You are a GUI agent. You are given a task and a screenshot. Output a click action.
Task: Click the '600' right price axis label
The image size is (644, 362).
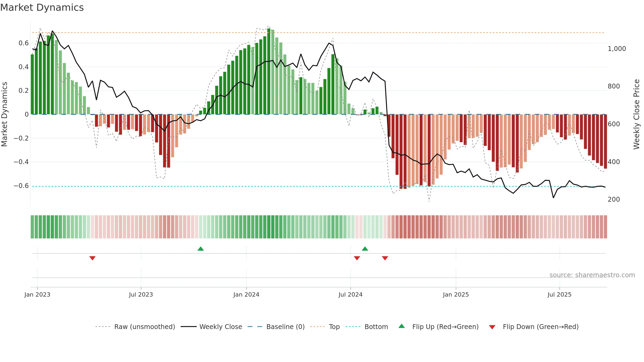[614, 124]
